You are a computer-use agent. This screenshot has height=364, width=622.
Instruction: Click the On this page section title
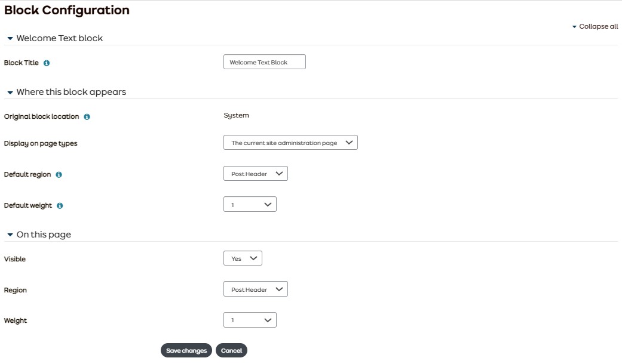coord(44,235)
